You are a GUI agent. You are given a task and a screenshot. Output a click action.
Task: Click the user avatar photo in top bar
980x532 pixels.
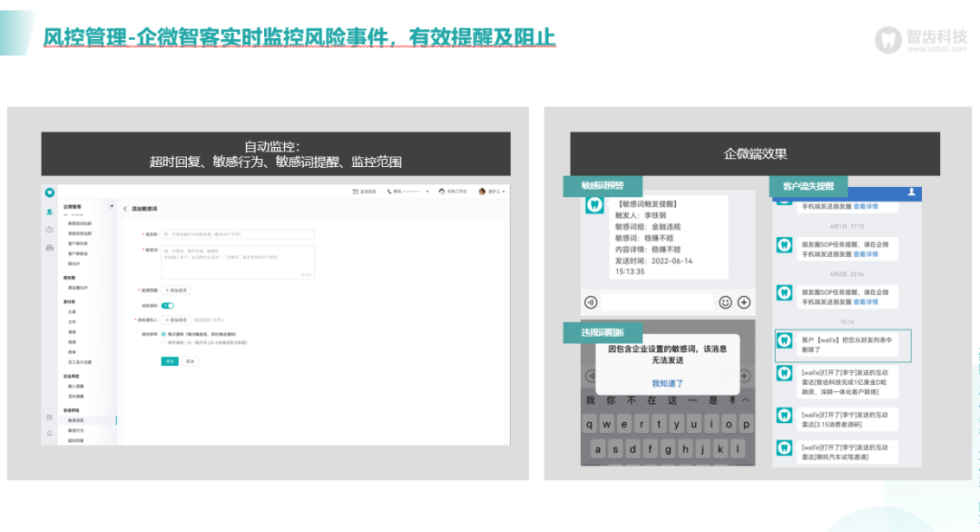pos(482,192)
